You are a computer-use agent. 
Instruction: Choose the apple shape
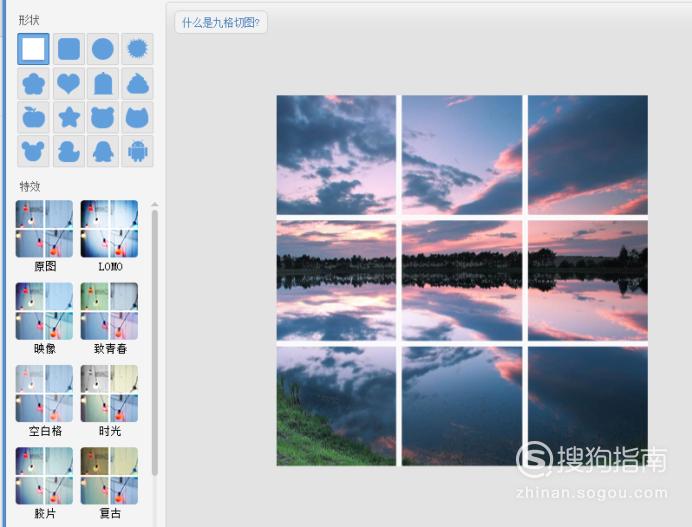(34, 117)
